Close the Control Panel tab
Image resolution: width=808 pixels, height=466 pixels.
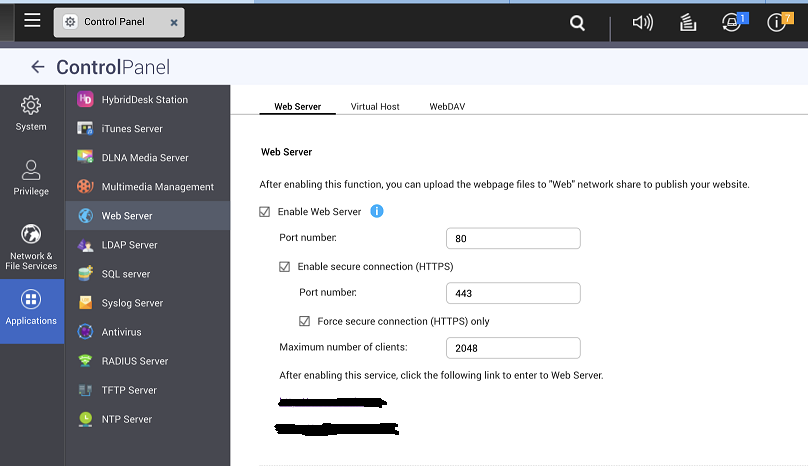pos(174,23)
